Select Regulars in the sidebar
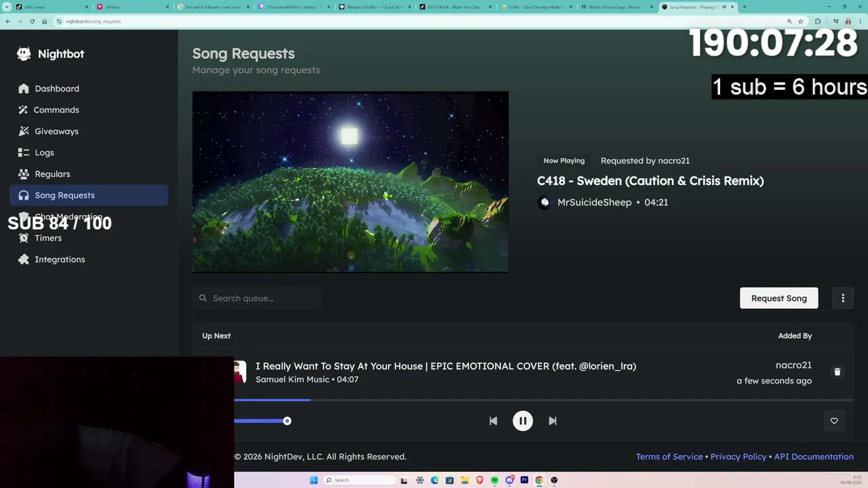 point(89,174)
